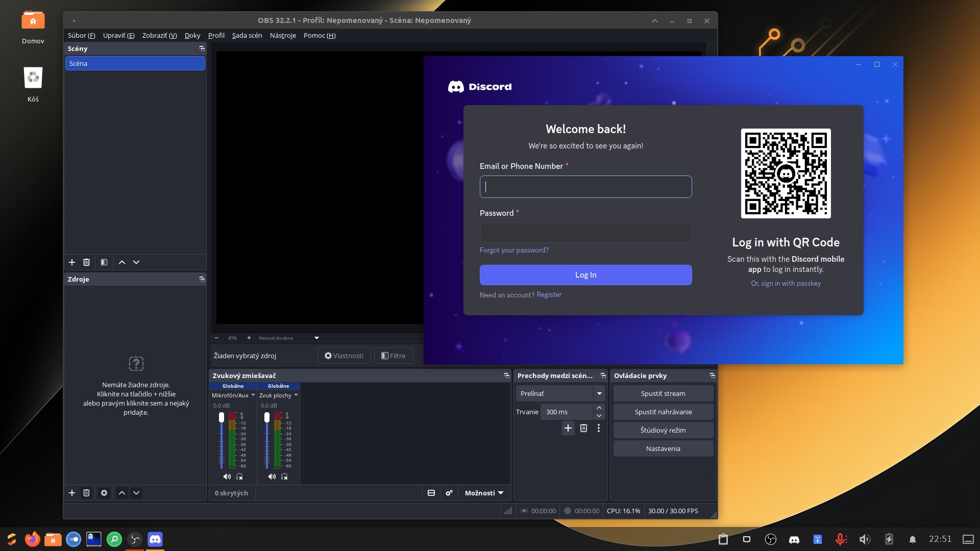The width and height of the screenshot is (980, 551).
Task: Click the Zvuk plochy volume slider handle
Action: click(x=266, y=417)
